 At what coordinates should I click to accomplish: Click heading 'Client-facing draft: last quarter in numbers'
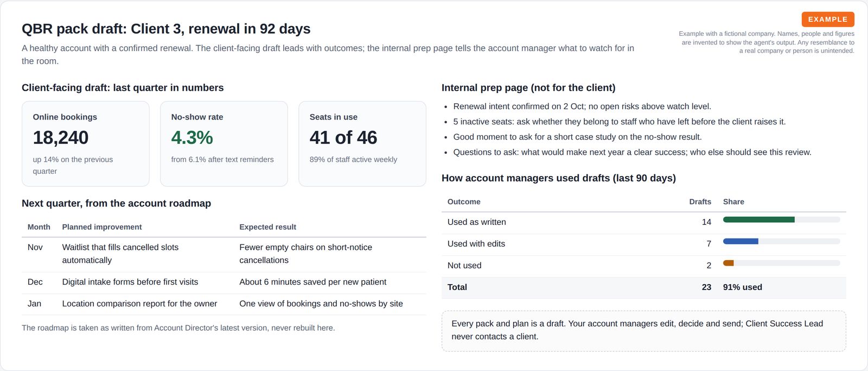pos(123,88)
